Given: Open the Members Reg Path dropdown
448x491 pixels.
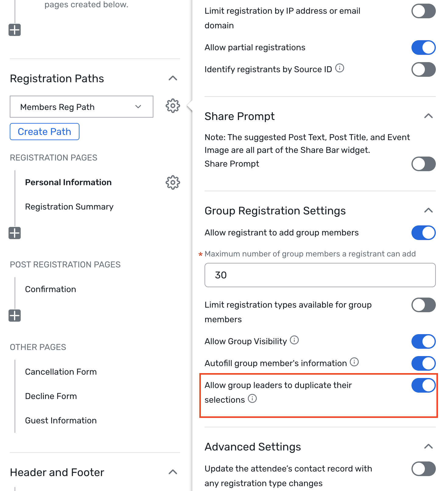Looking at the screenshot, I should 82,107.
